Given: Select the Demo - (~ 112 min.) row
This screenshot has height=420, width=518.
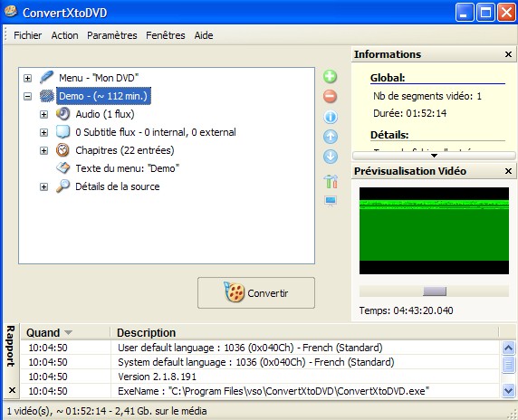Looking at the screenshot, I should [103, 96].
